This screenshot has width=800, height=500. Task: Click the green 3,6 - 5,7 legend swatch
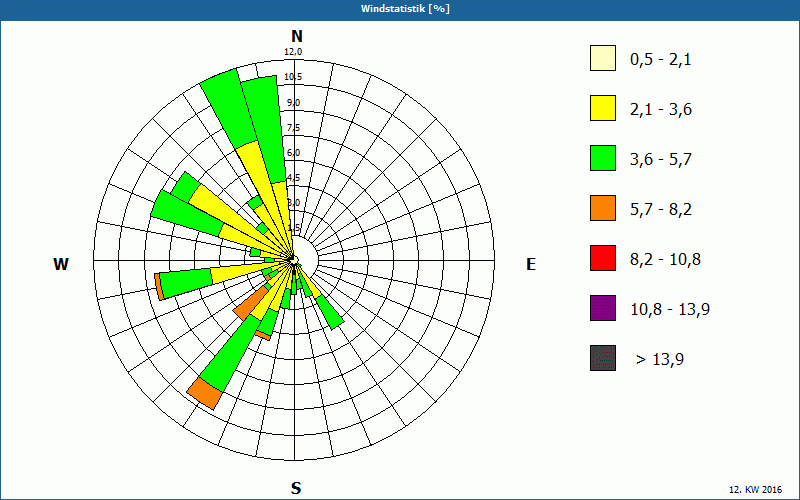[x=603, y=158]
